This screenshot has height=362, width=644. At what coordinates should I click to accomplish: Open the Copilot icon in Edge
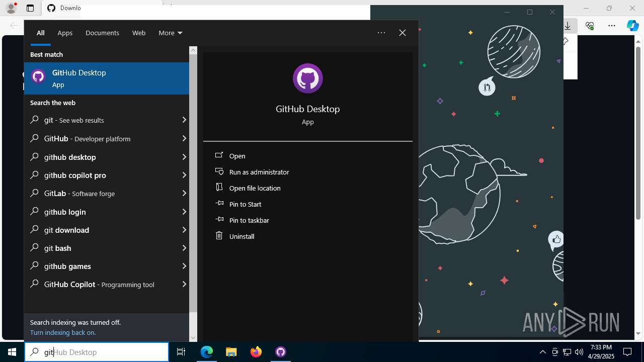coord(633,26)
